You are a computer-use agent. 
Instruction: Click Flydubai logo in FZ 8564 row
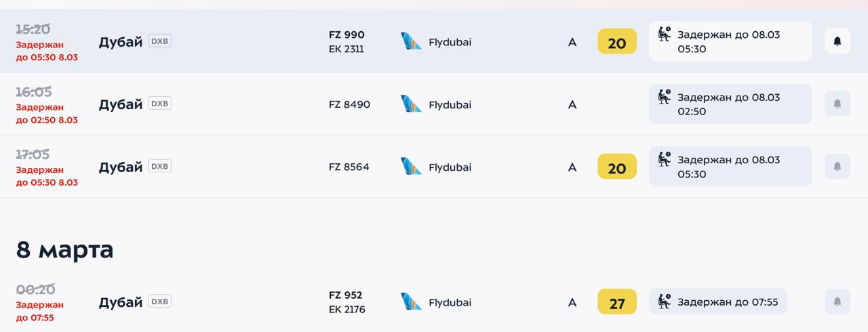[411, 167]
